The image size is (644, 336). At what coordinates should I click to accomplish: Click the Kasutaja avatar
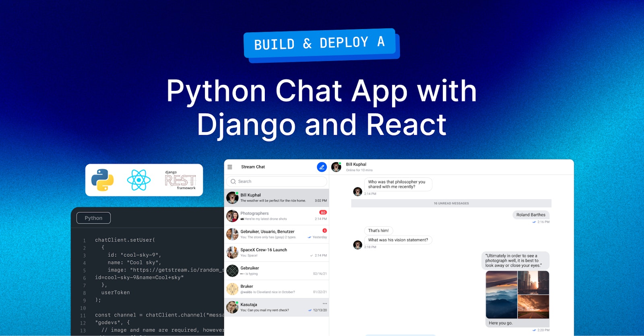point(232,307)
